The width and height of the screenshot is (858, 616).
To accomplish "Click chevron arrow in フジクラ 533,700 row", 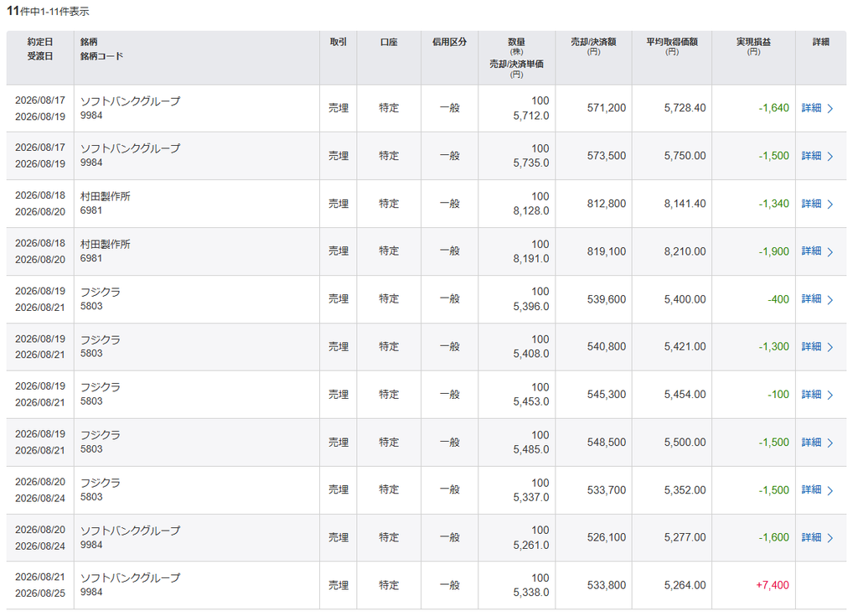I will pyautogui.click(x=830, y=490).
